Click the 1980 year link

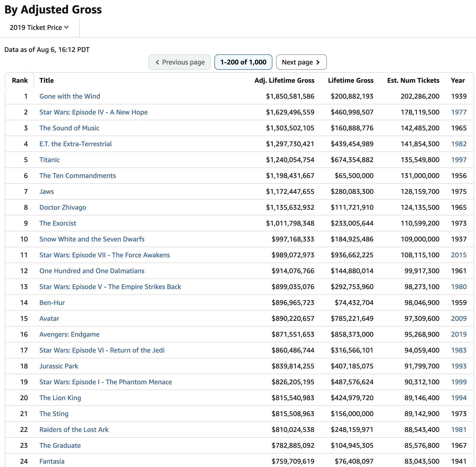(459, 287)
